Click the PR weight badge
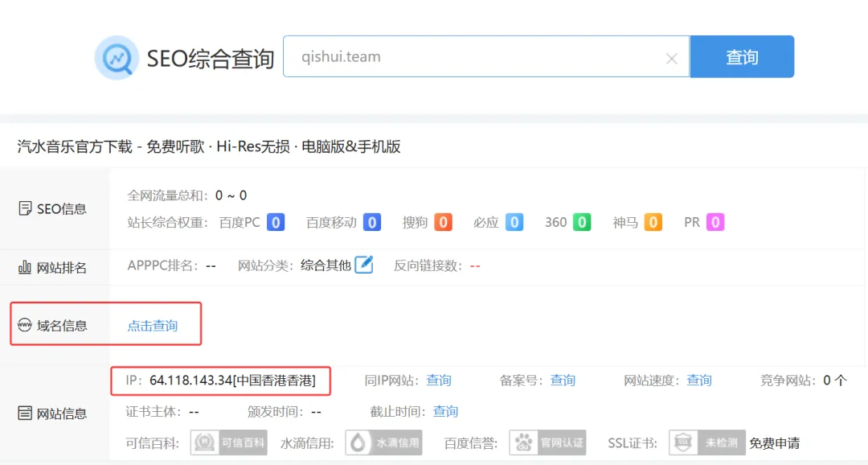Image resolution: width=868 pixels, height=465 pixels. pos(715,222)
